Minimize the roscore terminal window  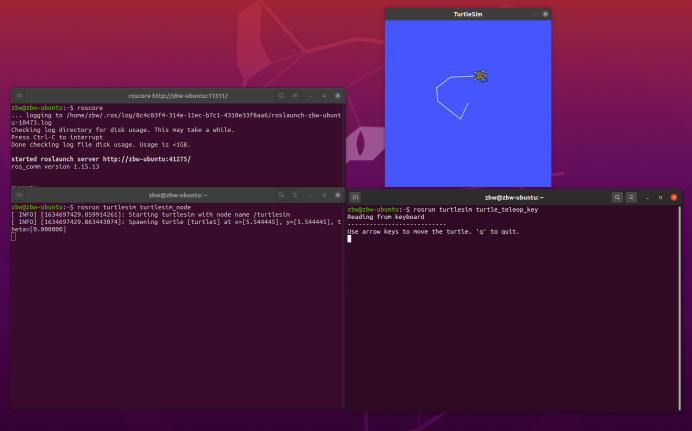point(311,96)
